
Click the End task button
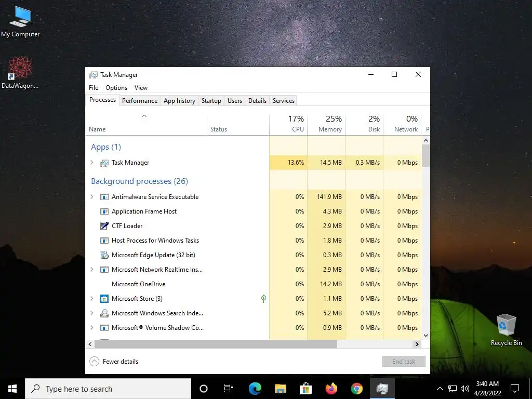404,362
